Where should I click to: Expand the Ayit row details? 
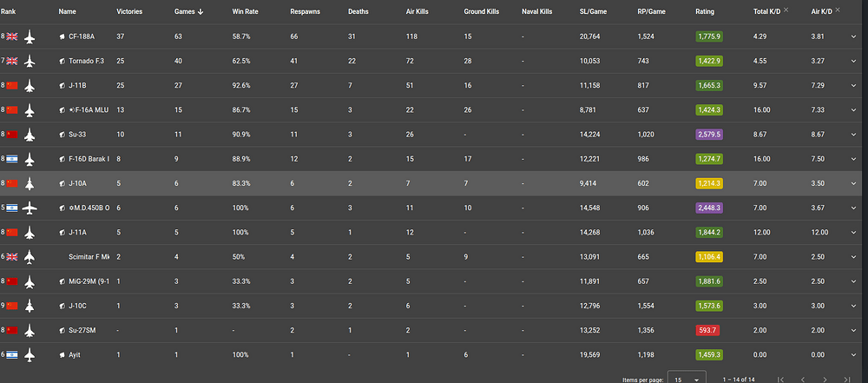(853, 354)
